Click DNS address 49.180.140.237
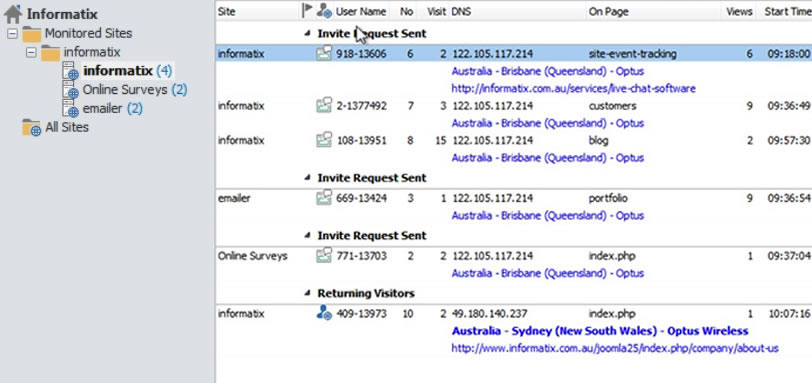The height and width of the screenshot is (383, 812). [x=490, y=314]
